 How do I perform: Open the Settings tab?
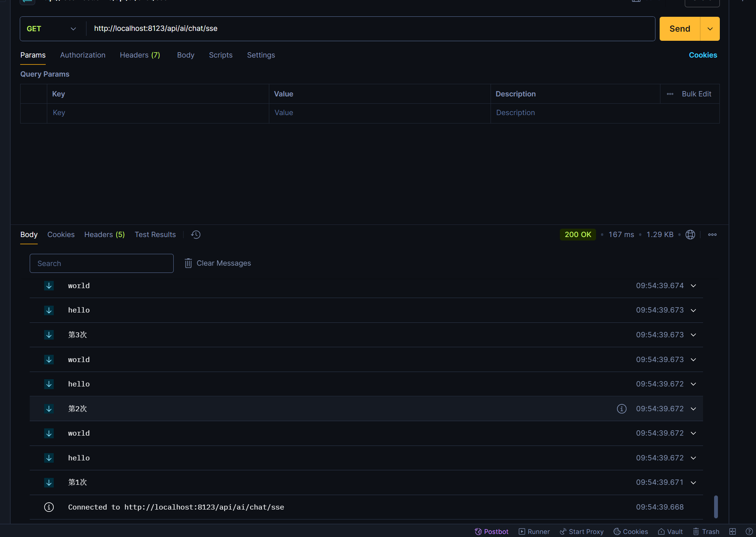coord(261,55)
